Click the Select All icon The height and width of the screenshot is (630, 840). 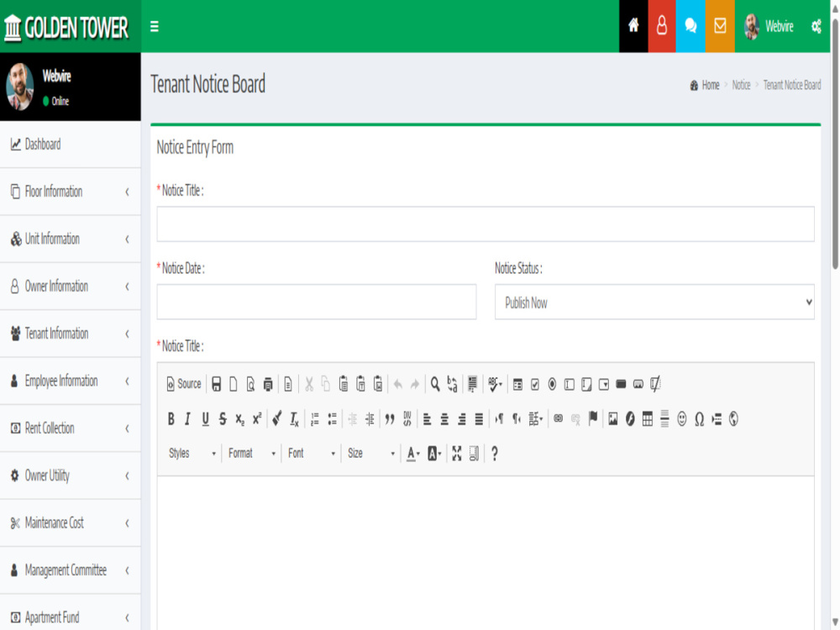(x=472, y=384)
